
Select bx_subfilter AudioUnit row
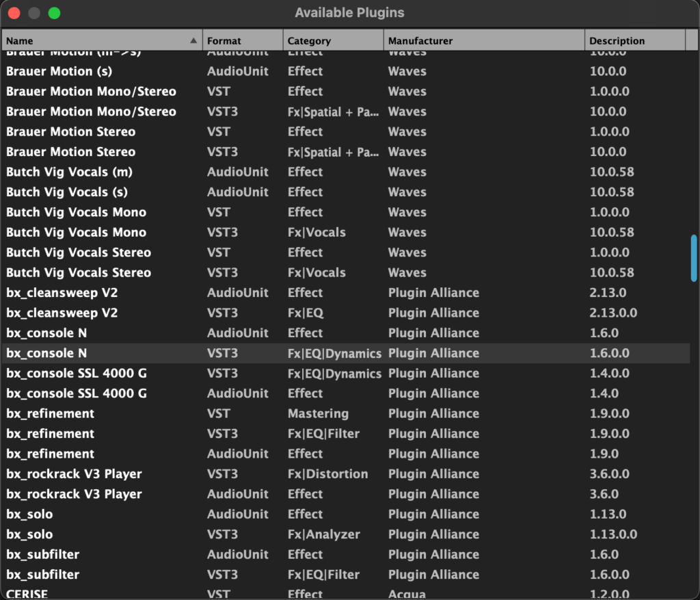[x=346, y=554]
